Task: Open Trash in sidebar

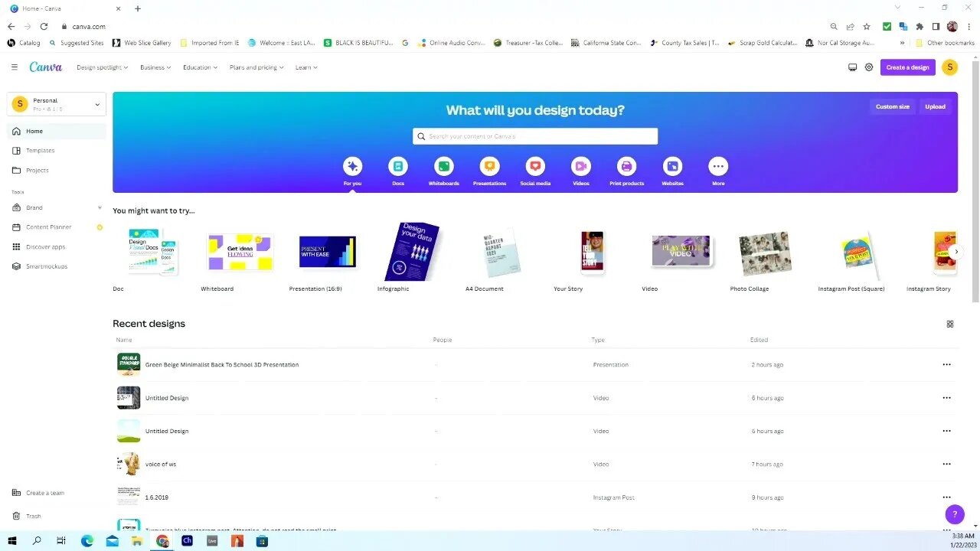Action: (x=28, y=516)
